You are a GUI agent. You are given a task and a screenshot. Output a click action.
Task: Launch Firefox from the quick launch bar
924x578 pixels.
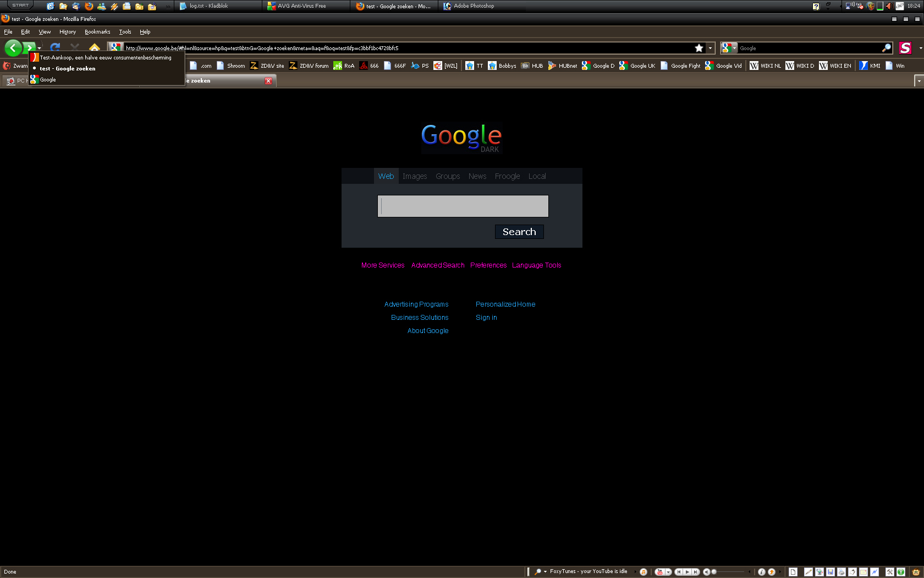(x=89, y=6)
